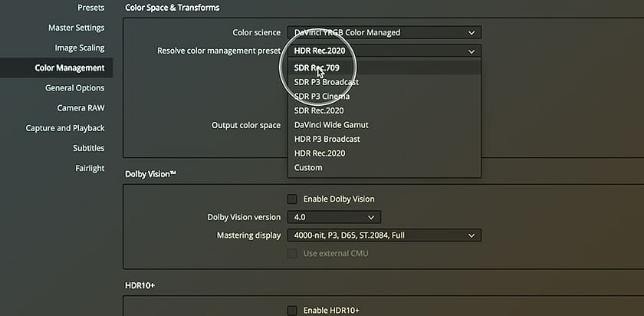Enable HDR10+ checkbox

292,310
